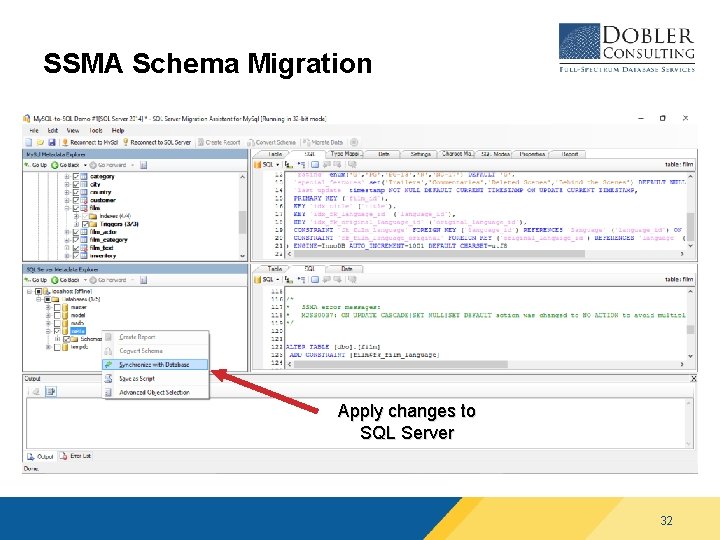Click Go Forward in MySQL Metadata Explorer

coord(107,165)
